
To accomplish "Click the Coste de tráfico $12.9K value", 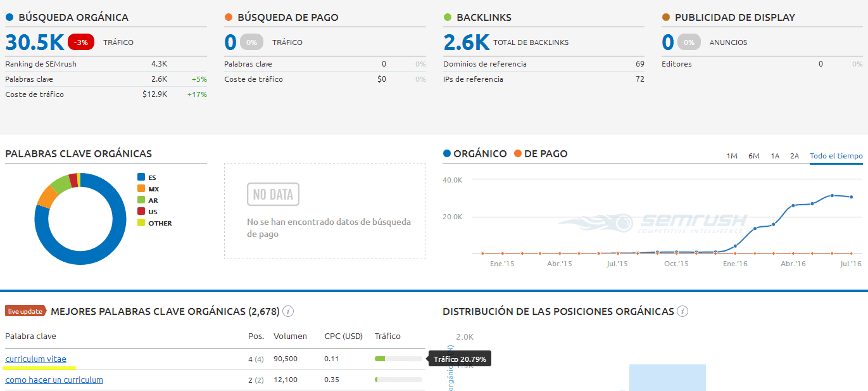I will click(154, 94).
